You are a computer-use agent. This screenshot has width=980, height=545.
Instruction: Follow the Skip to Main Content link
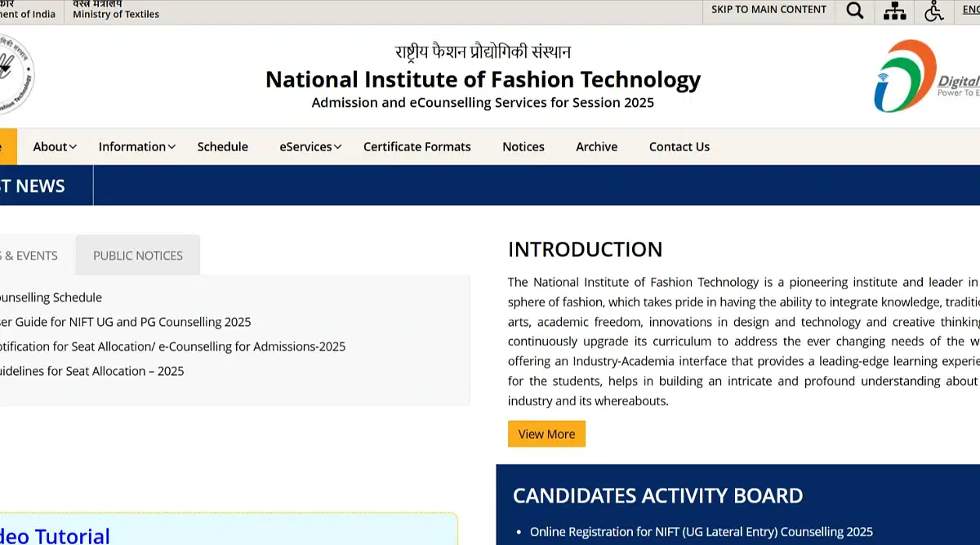coord(768,10)
